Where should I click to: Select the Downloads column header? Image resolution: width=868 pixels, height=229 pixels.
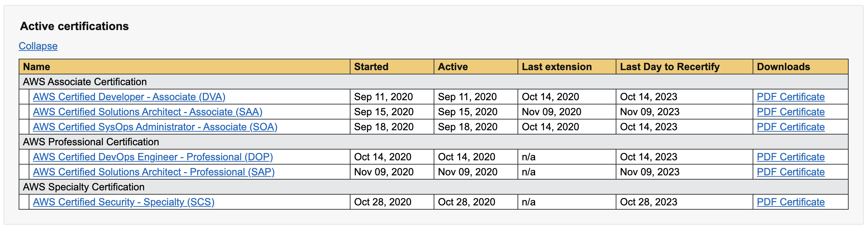783,67
